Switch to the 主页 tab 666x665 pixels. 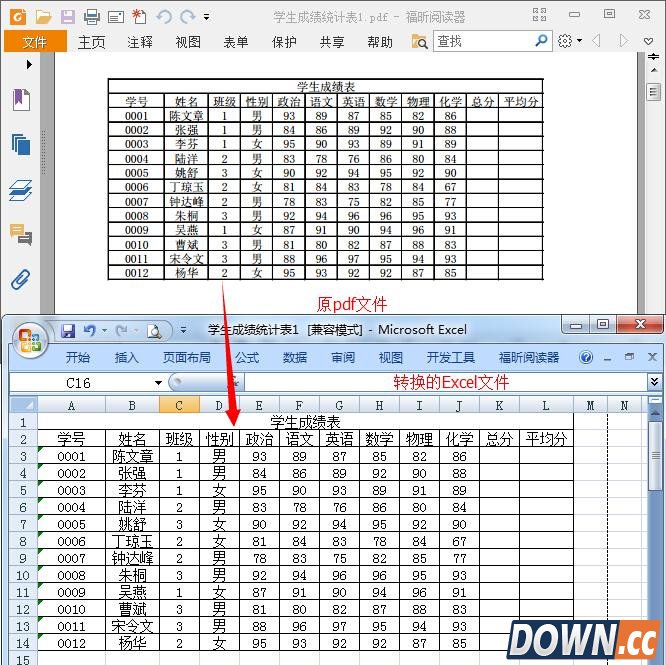(91, 42)
